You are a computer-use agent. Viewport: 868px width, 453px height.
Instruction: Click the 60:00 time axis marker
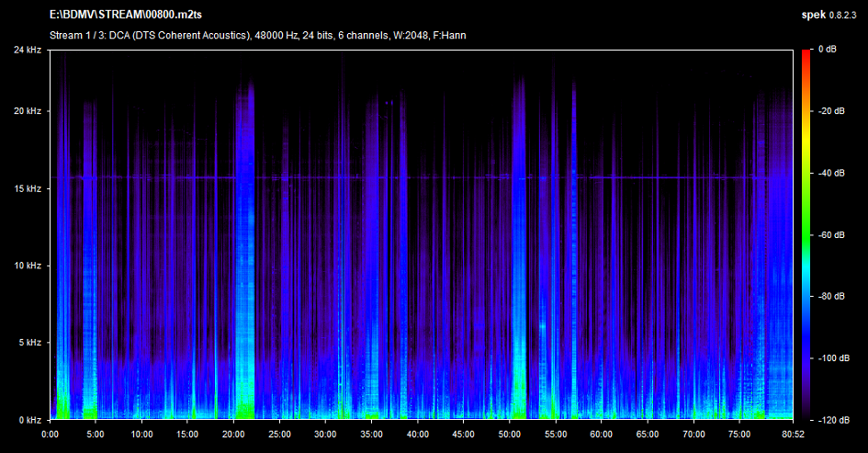pos(602,435)
